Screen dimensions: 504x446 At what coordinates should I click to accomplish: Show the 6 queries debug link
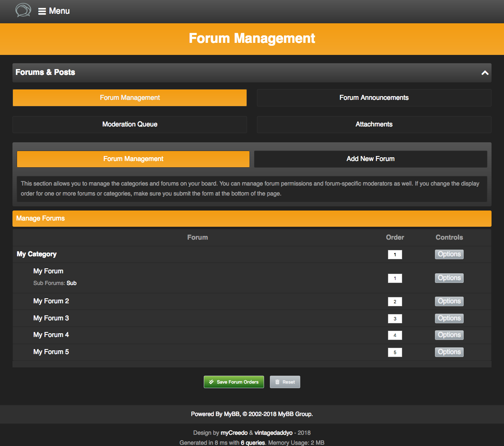(x=252, y=443)
